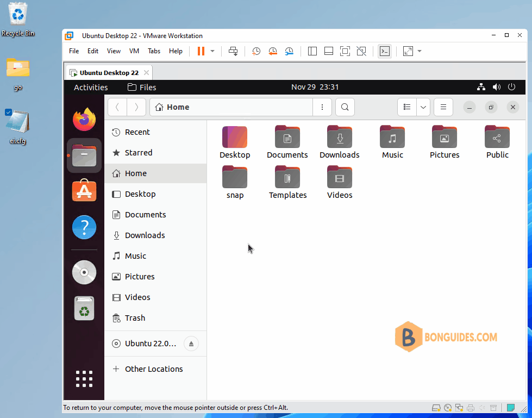The height and width of the screenshot is (418, 532).
Task: Open the Files hamburger menu
Action: click(443, 107)
